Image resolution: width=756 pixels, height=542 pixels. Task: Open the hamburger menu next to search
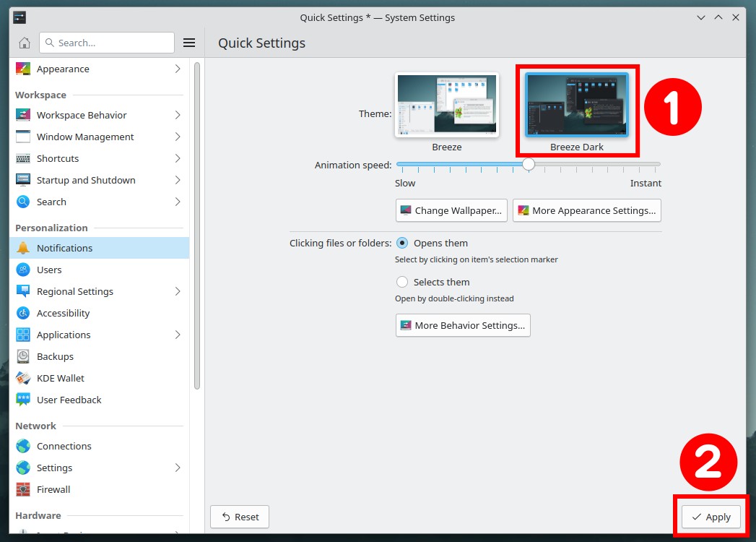pyautogui.click(x=189, y=43)
